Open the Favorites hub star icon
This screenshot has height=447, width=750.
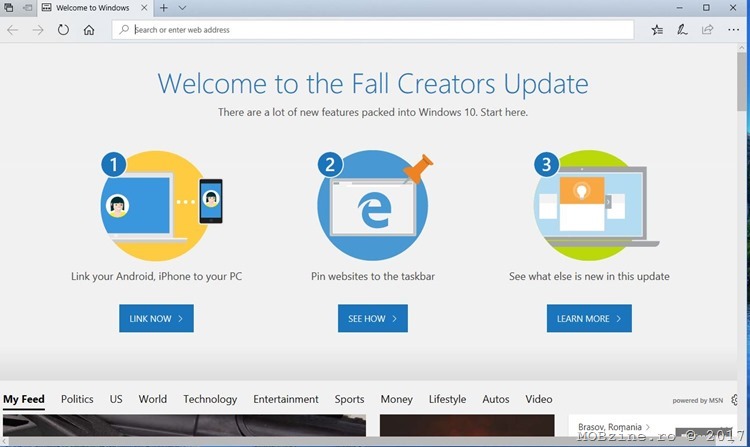[x=657, y=30]
